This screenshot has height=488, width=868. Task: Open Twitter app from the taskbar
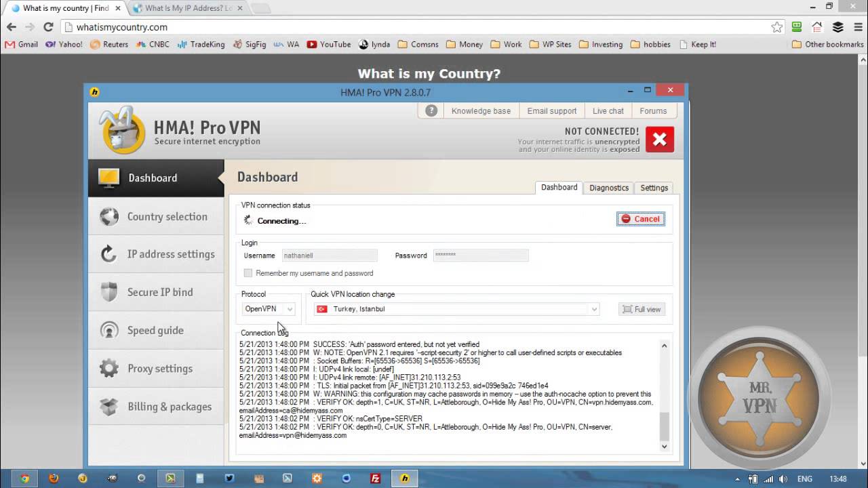(229, 478)
